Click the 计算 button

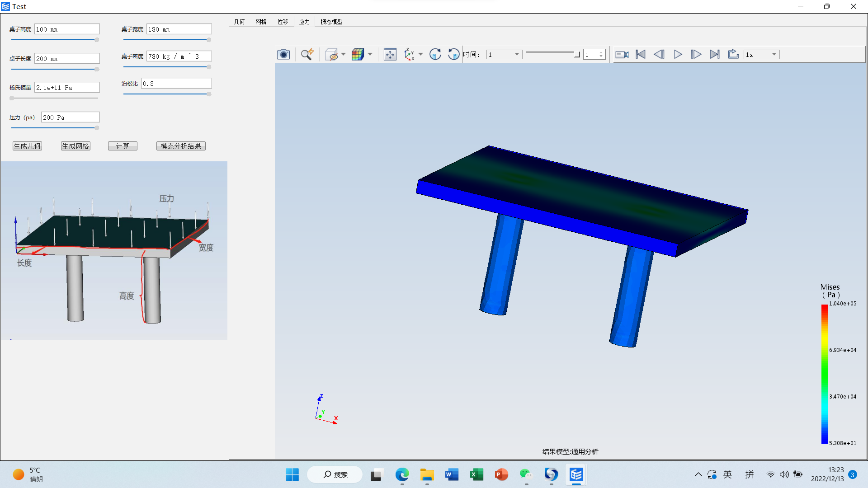point(123,146)
